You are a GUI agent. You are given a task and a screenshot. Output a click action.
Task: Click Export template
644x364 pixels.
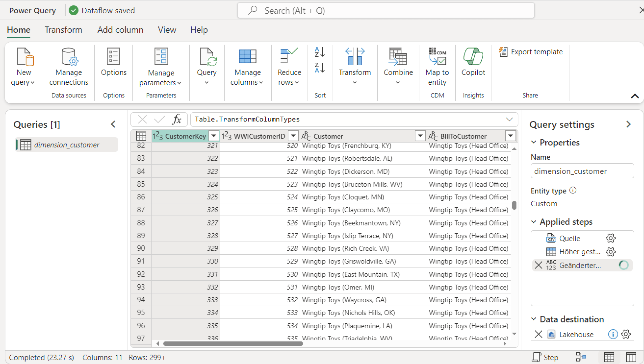click(531, 52)
